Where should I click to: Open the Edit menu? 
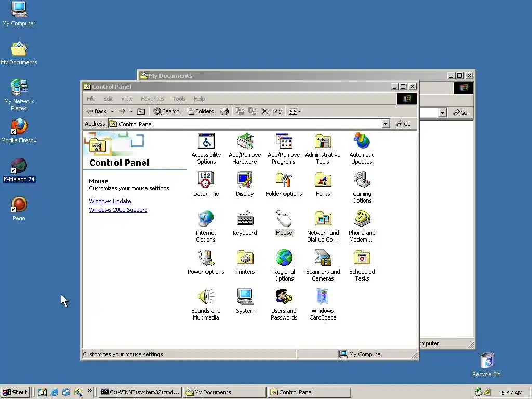point(108,99)
